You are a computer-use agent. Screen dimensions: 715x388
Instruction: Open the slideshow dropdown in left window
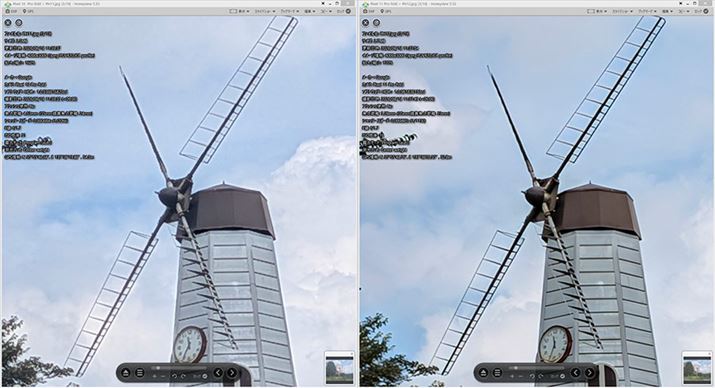(x=266, y=11)
